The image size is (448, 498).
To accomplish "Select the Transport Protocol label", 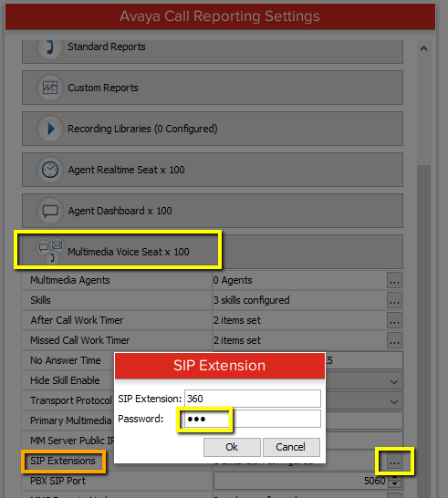I will click(71, 400).
